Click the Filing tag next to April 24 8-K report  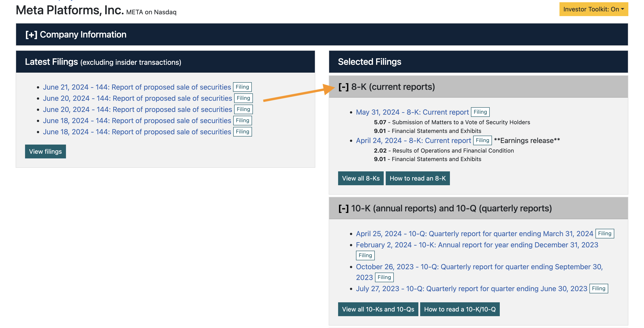pos(482,140)
